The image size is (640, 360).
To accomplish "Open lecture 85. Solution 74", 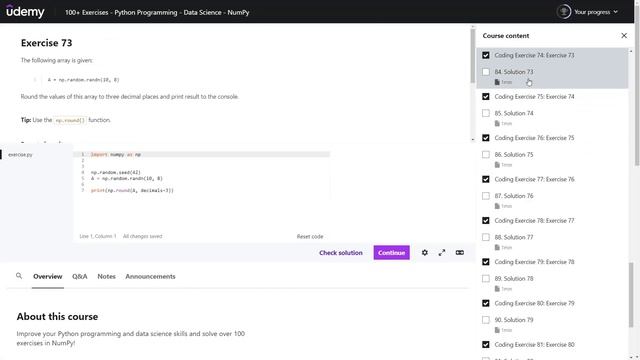I will pyautogui.click(x=514, y=113).
